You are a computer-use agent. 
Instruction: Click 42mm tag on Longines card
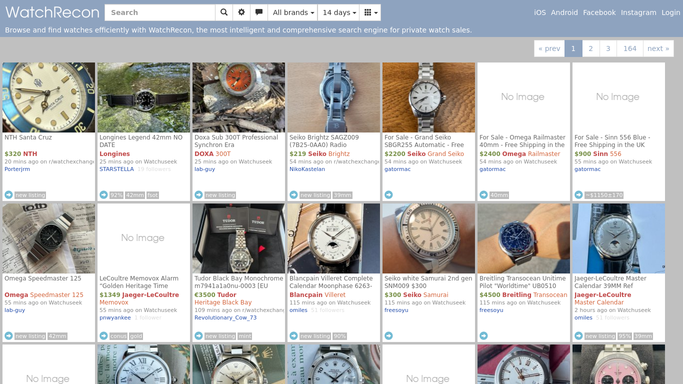(x=135, y=195)
